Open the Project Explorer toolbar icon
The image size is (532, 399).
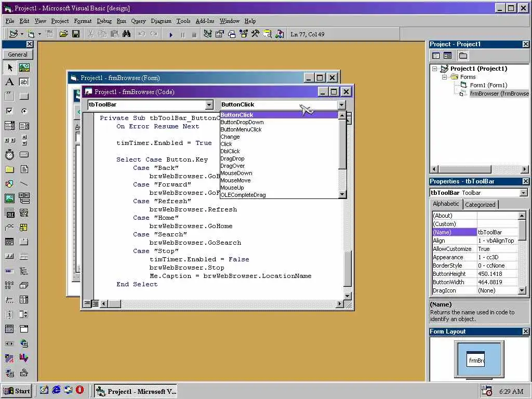[x=208, y=34]
